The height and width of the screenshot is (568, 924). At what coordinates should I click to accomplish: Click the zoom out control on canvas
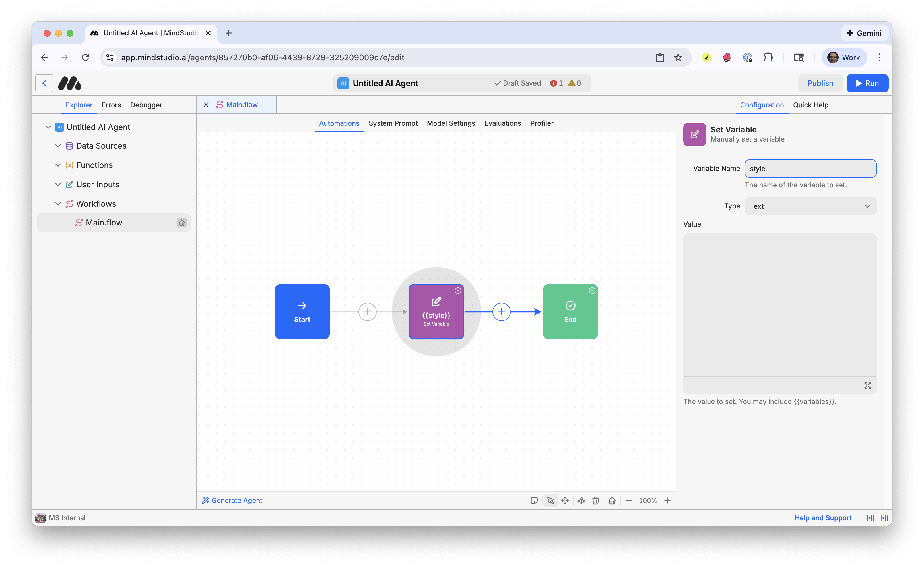[x=628, y=500]
